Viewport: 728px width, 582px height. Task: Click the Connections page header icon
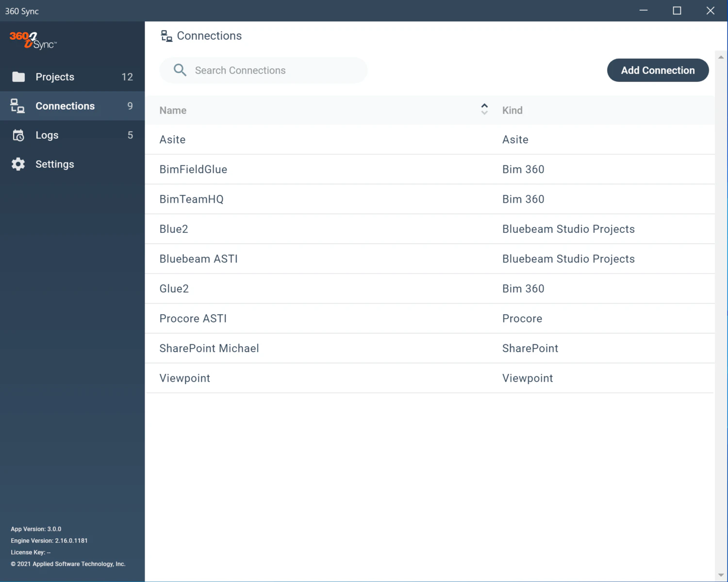(x=166, y=36)
